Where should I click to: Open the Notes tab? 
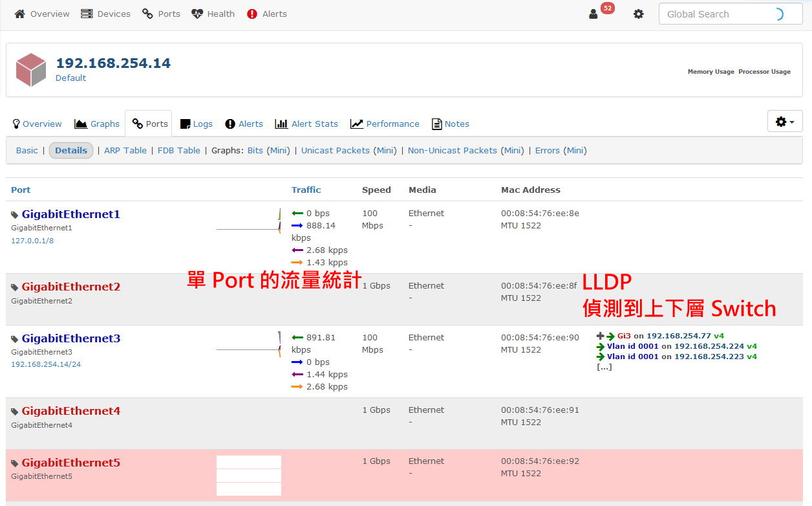(451, 124)
